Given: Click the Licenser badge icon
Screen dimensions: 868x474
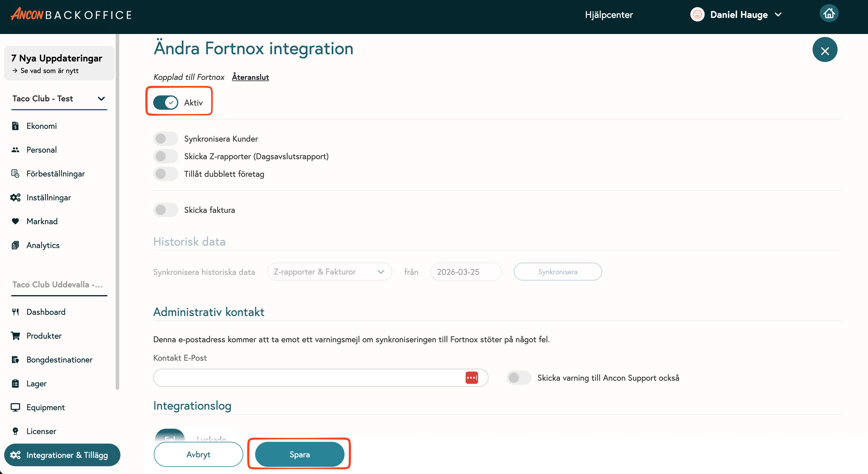Looking at the screenshot, I should (15, 431).
